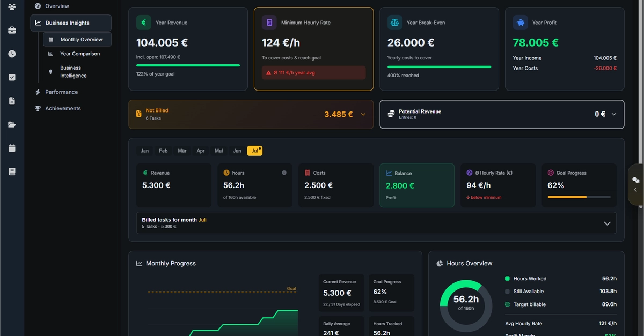Select the Jun month tab
Image resolution: width=644 pixels, height=336 pixels.
pyautogui.click(x=237, y=151)
